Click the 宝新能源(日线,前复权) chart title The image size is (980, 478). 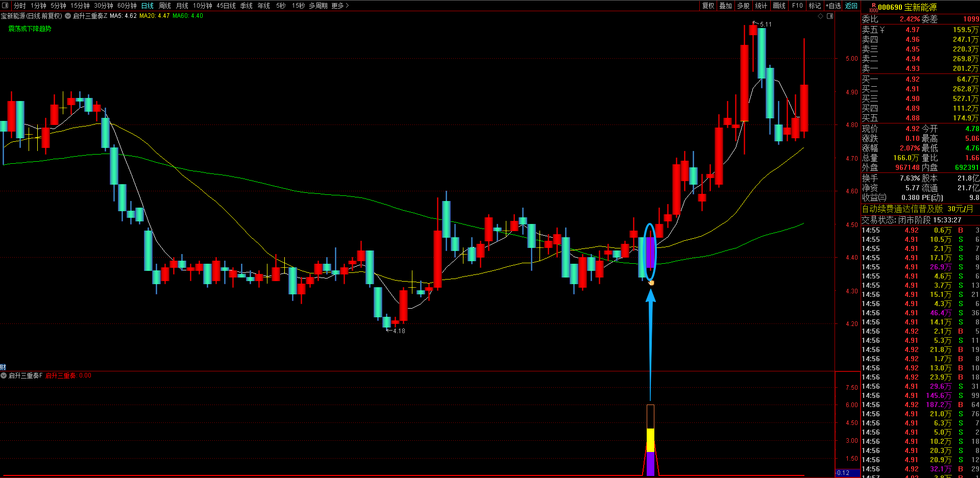click(31, 16)
